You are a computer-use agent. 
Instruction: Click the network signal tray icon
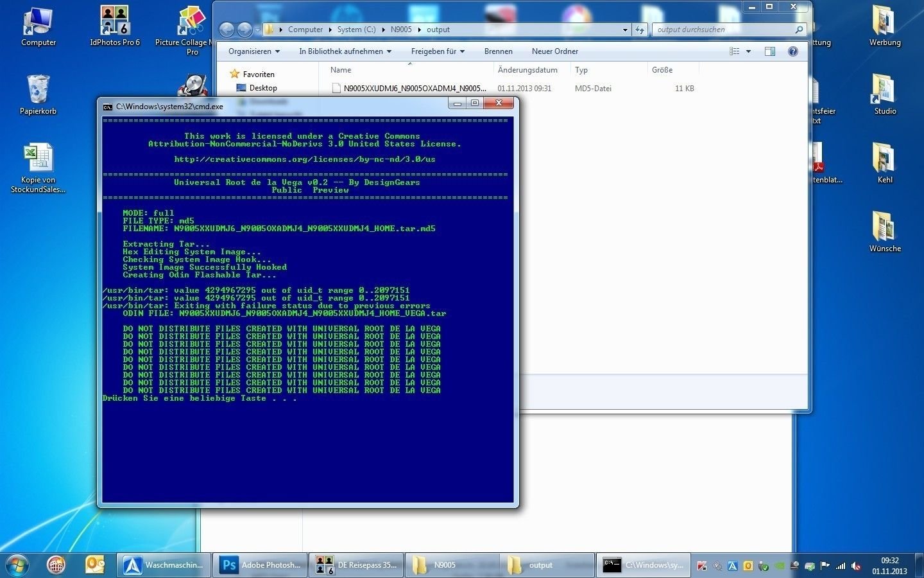pyautogui.click(x=841, y=566)
